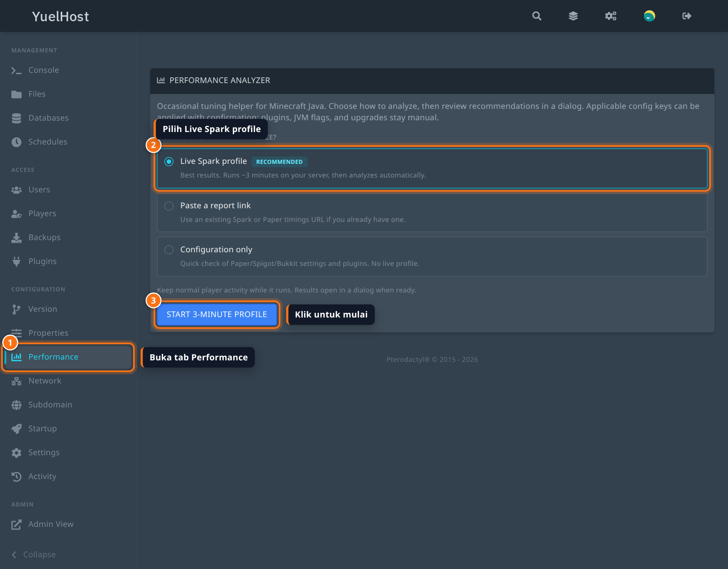The width and height of the screenshot is (728, 569).
Task: Click the Collapse label text
Action: pyautogui.click(x=39, y=555)
